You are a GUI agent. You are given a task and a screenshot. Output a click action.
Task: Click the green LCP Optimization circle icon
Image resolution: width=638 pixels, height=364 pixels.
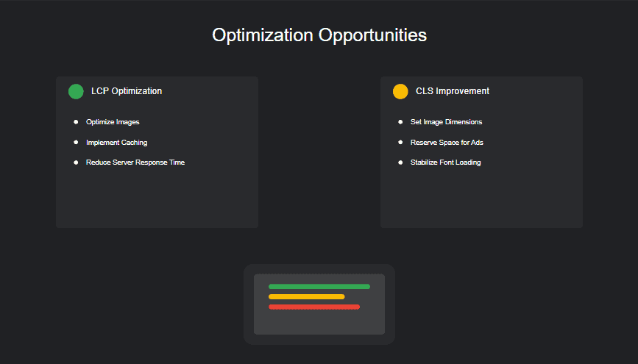pyautogui.click(x=76, y=91)
